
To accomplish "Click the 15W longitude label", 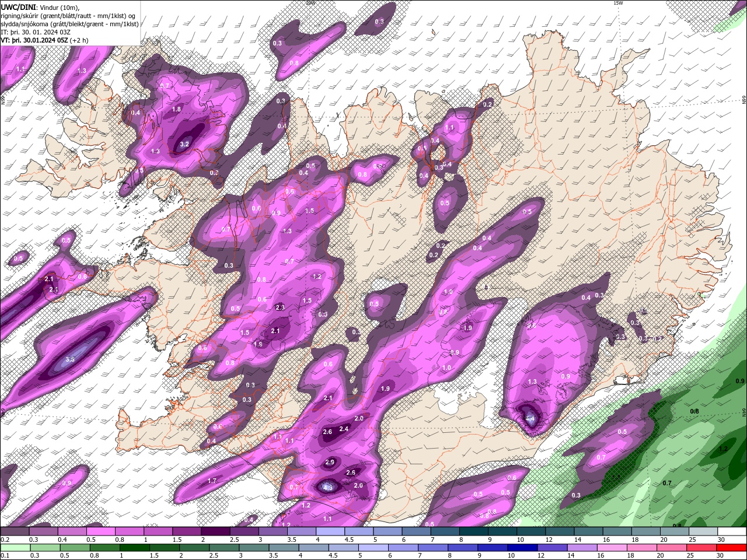I will [x=618, y=3].
